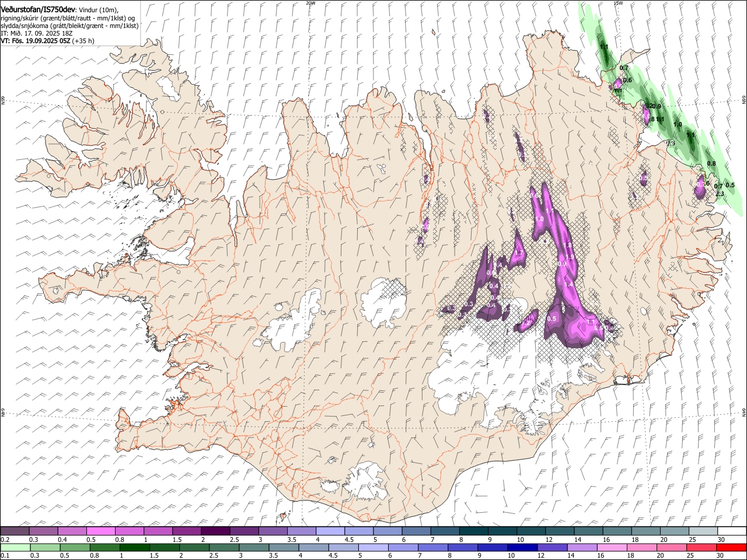Select the violet 14 mm rain legend swatch
The height and width of the screenshot is (560, 747).
(x=582, y=548)
